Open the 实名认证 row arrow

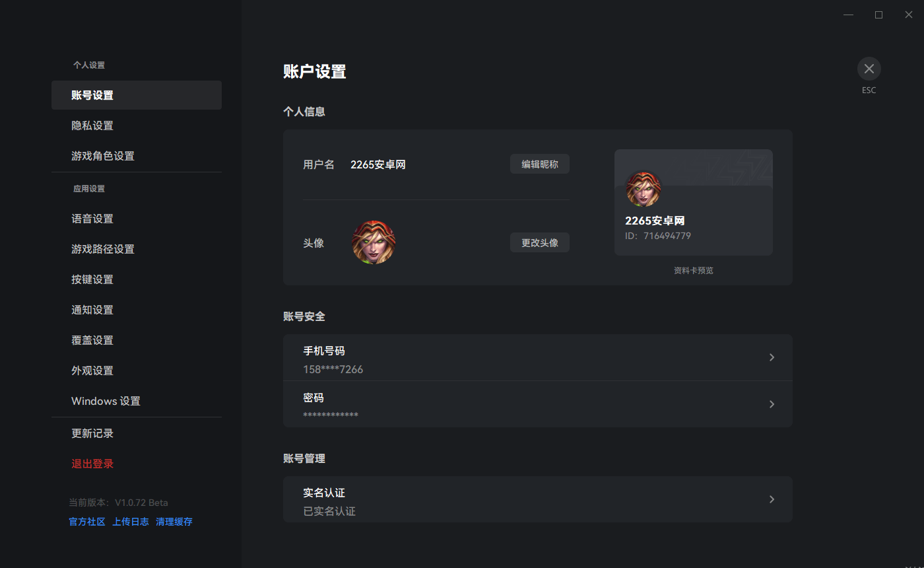(x=772, y=499)
